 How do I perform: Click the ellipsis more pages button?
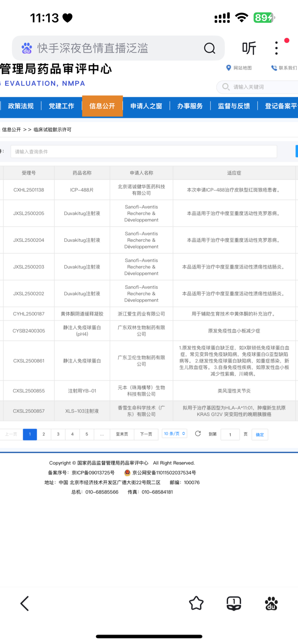click(x=102, y=434)
